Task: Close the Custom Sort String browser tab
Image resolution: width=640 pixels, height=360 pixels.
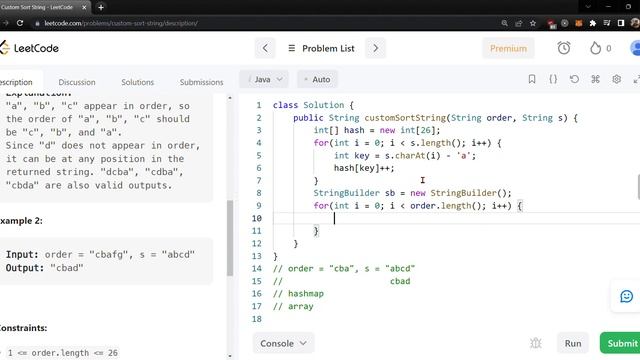Action: tap(84, 7)
